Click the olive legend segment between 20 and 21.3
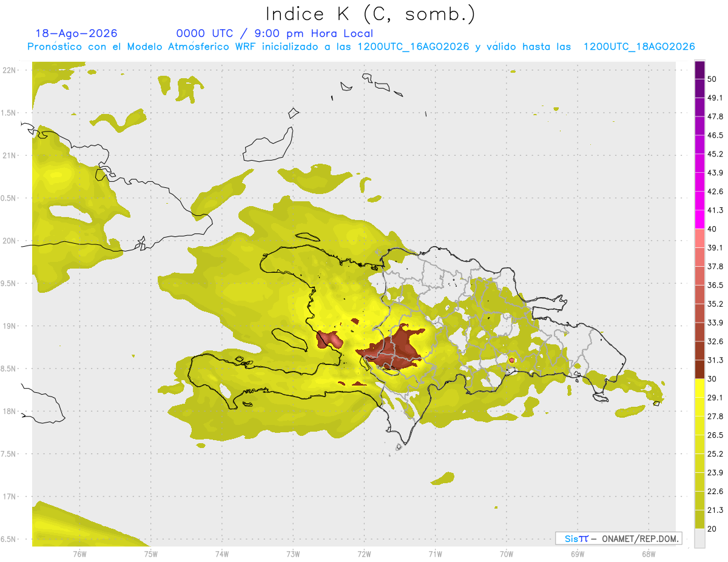728x562 pixels. 700,519
